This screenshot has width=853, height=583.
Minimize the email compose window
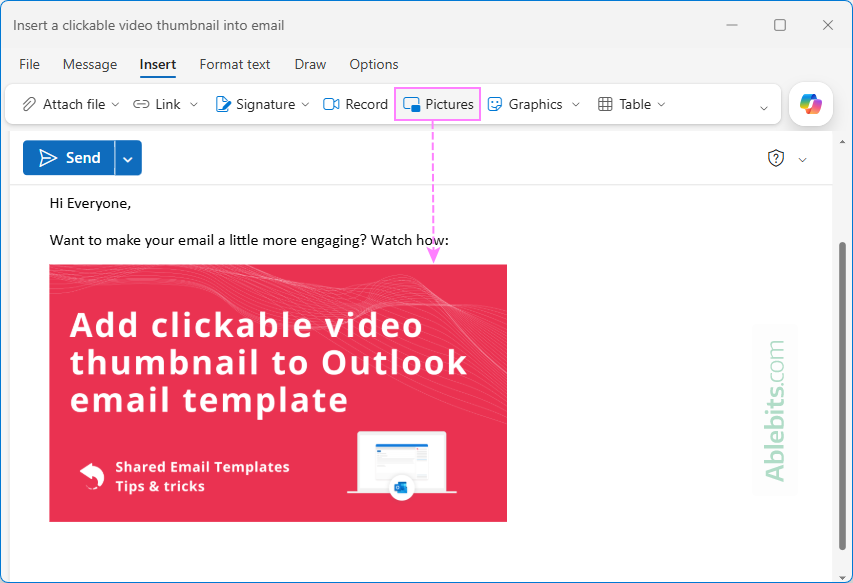732,25
